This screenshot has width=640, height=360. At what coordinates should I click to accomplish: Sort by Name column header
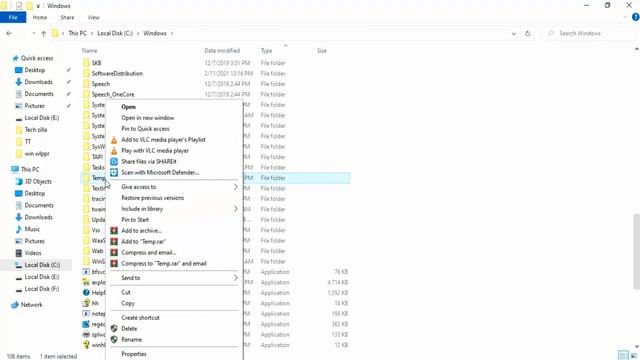click(x=89, y=51)
